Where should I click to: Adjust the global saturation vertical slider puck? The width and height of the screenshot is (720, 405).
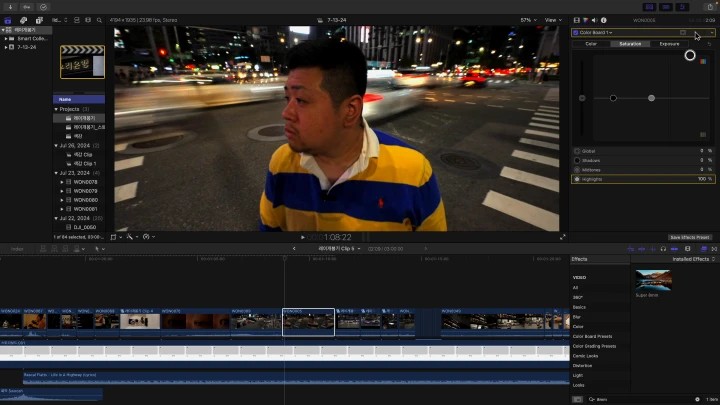(x=582, y=98)
